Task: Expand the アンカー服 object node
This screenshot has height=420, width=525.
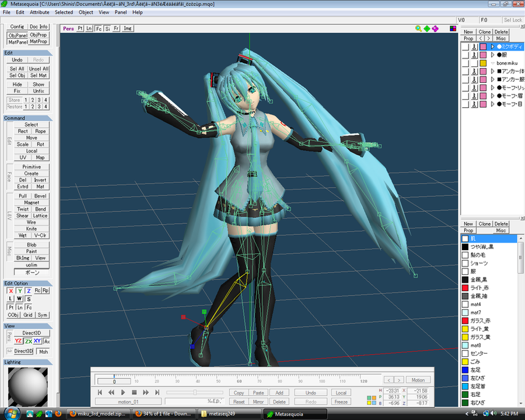Action: tap(492, 80)
